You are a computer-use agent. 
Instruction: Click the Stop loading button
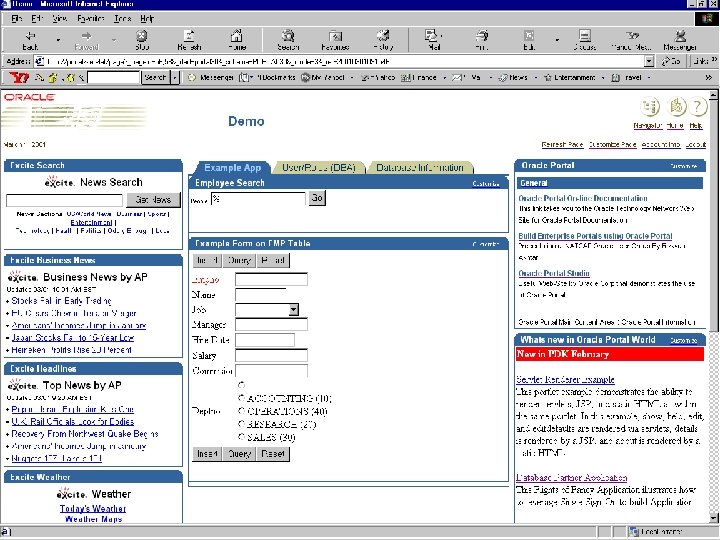click(142, 40)
